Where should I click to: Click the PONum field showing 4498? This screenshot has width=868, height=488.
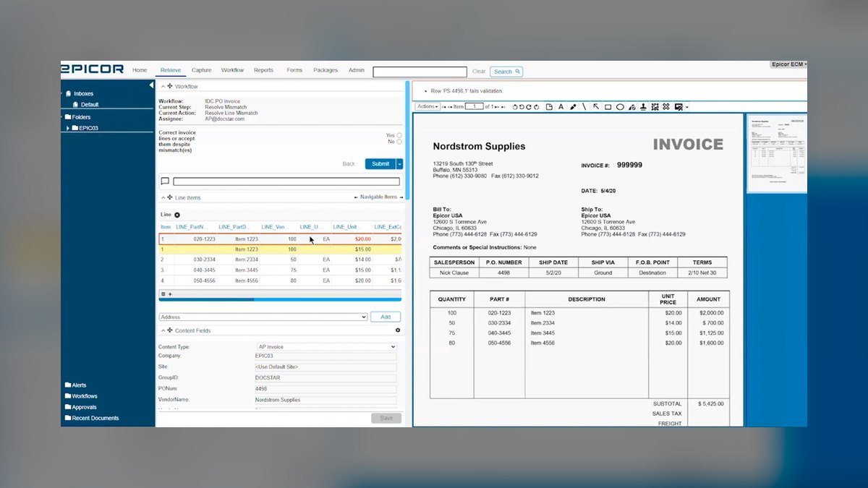click(326, 388)
